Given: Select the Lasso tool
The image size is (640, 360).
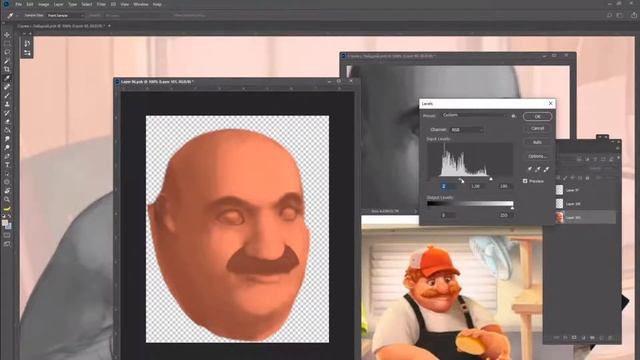Looking at the screenshot, I should click(7, 52).
